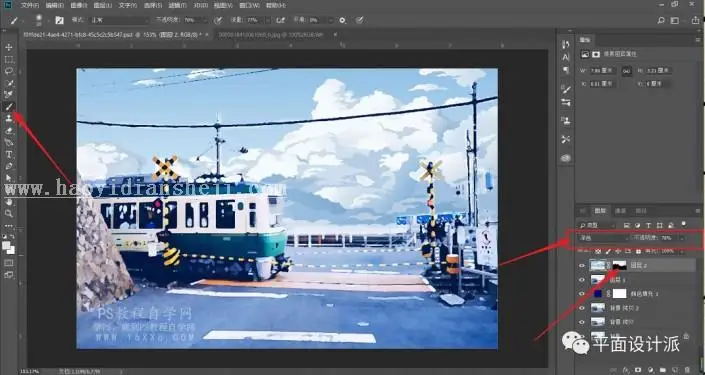Toggle lock transparent pixels

tap(598, 251)
